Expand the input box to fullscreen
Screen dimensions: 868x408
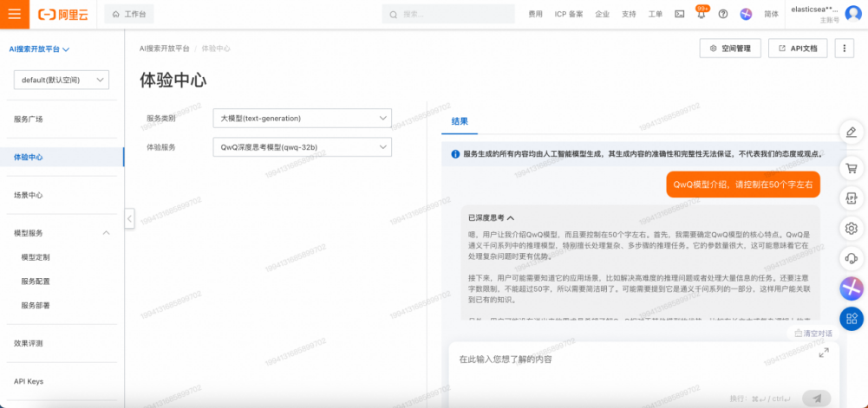(x=823, y=353)
